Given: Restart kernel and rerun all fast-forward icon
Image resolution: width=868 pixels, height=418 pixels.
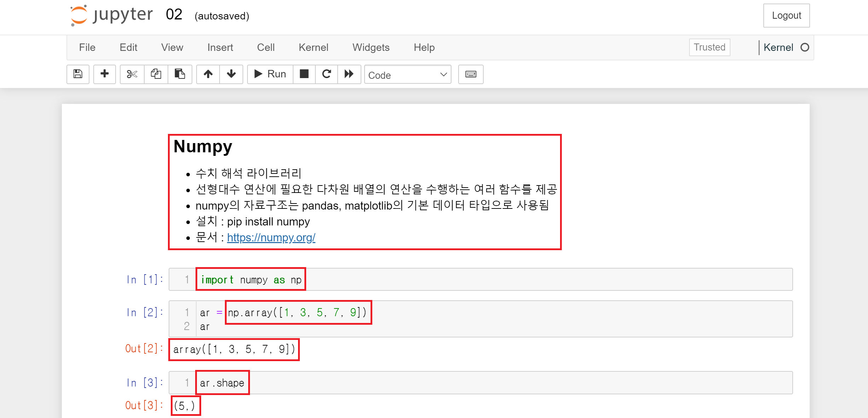Looking at the screenshot, I should click(x=349, y=74).
